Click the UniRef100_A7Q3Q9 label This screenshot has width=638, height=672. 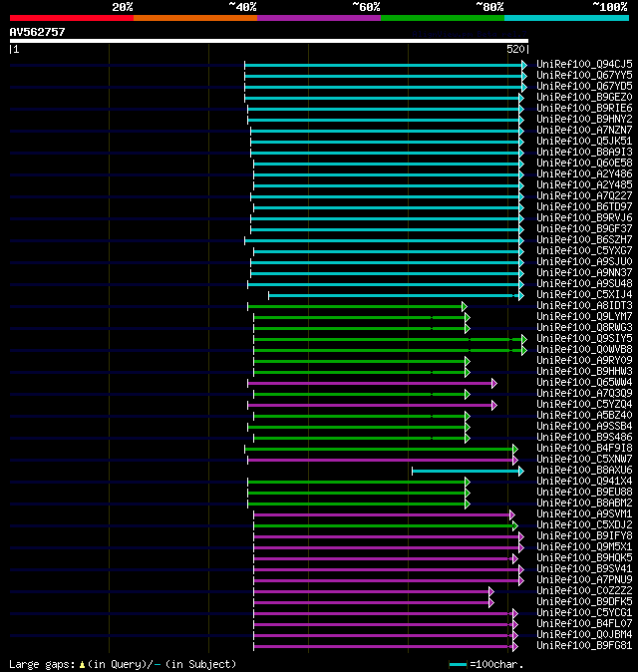(x=584, y=394)
